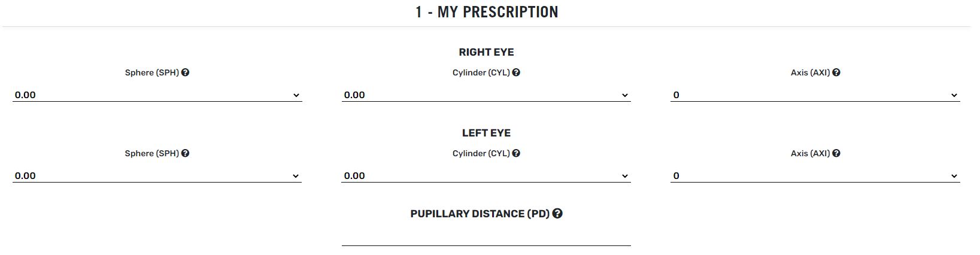Expand the right eye Sphere dropdown
The image size is (980, 255).
click(x=157, y=95)
